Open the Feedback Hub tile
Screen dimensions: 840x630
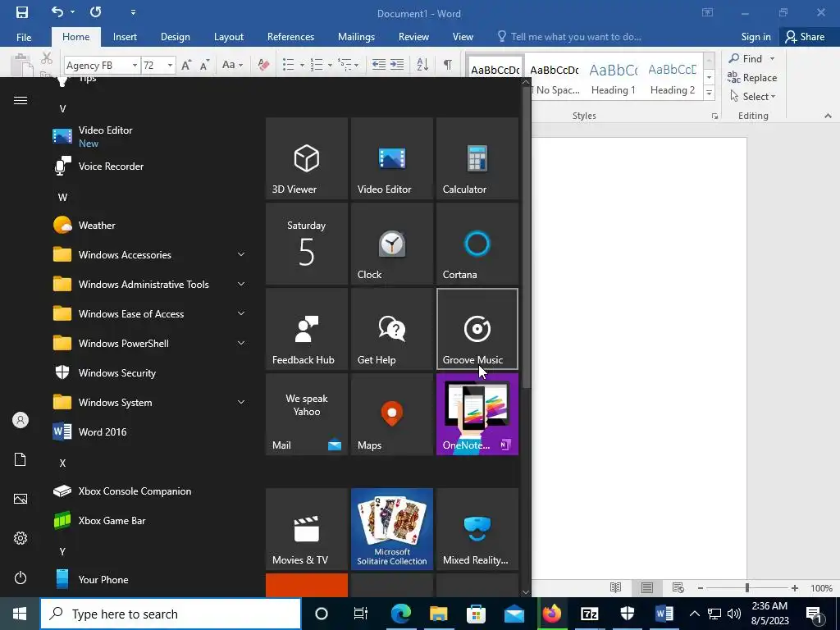307,329
